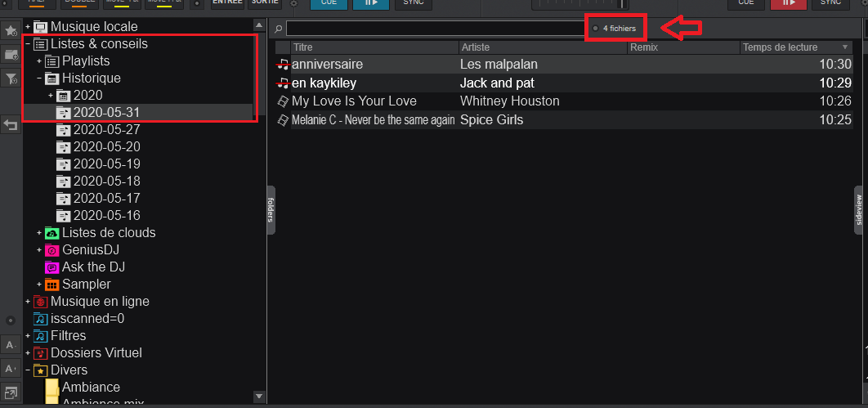Open the Ask the DJ folder
This screenshot has width=868, height=408.
pos(93,267)
